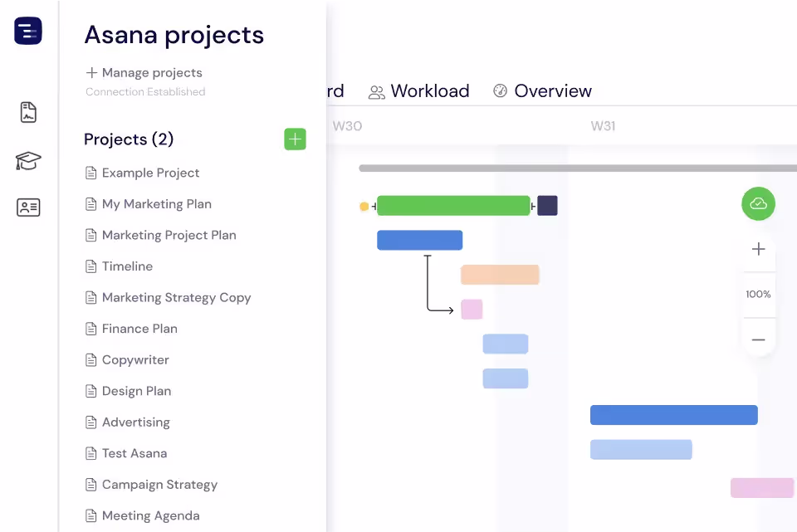Open the Campaign Strategy project
797x532 pixels.
pos(159,485)
